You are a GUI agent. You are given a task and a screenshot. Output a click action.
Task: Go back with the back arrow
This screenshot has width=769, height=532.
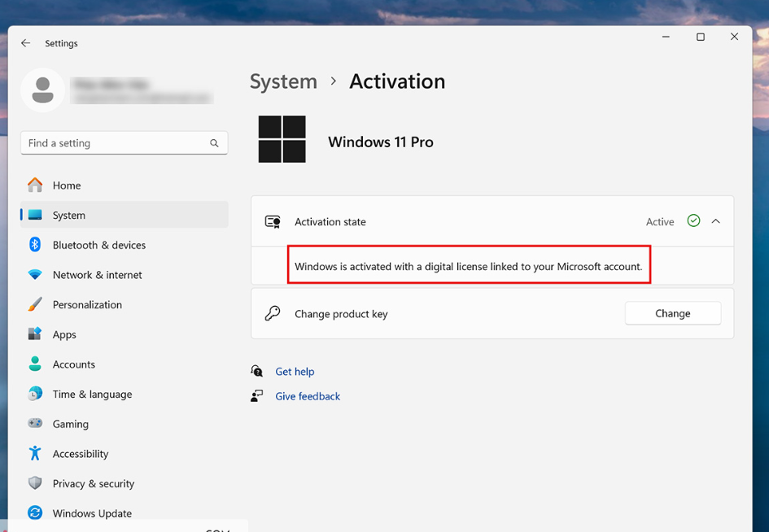coord(26,43)
